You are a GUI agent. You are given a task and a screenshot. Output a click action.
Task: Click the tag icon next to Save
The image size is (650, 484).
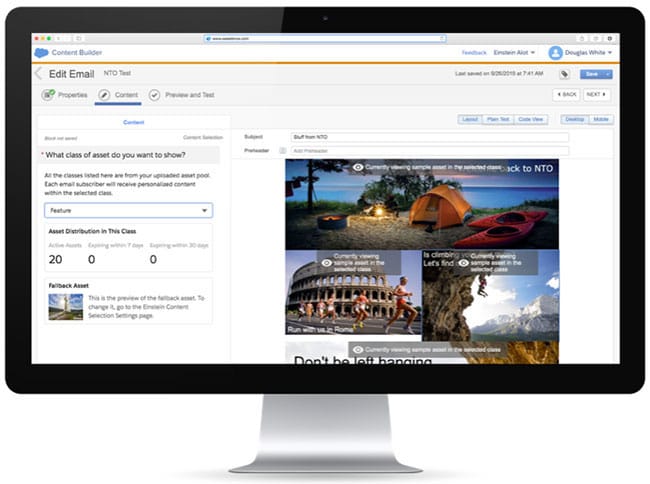[565, 73]
